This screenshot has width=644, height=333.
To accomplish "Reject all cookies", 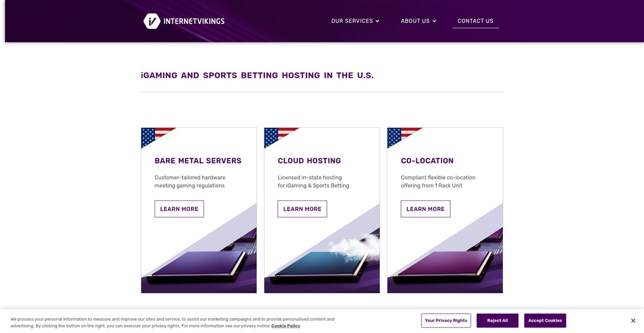I will point(497,321).
